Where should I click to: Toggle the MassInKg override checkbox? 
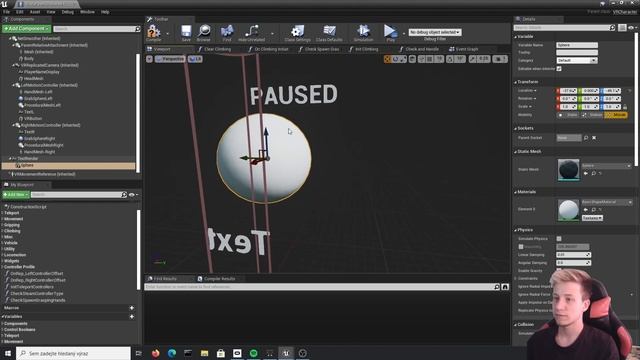click(521, 247)
